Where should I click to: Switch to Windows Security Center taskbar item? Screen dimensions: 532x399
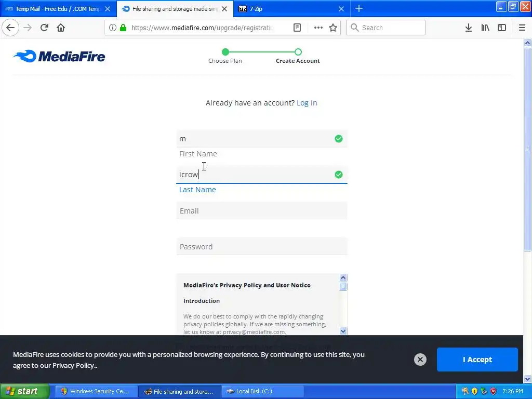[96, 391]
